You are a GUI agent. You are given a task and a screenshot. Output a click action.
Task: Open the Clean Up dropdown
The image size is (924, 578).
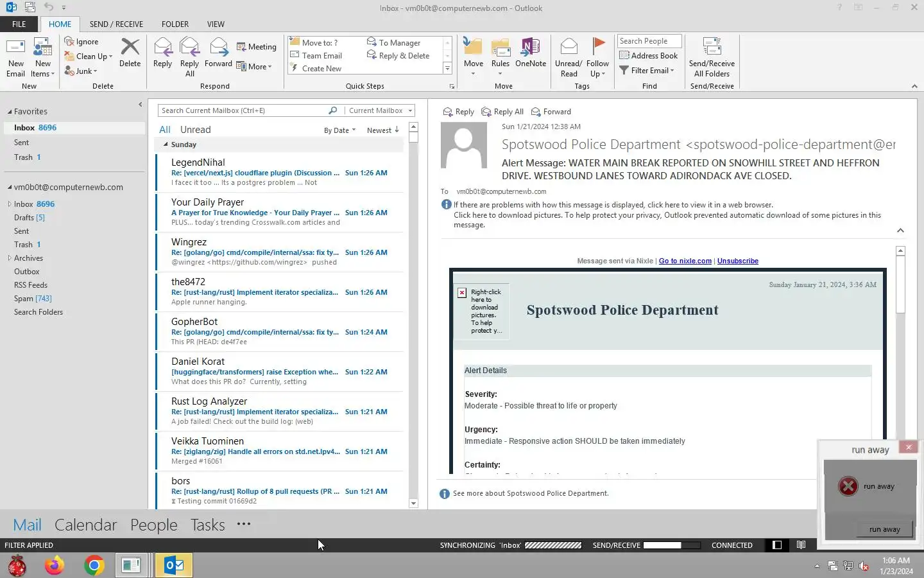coord(88,57)
